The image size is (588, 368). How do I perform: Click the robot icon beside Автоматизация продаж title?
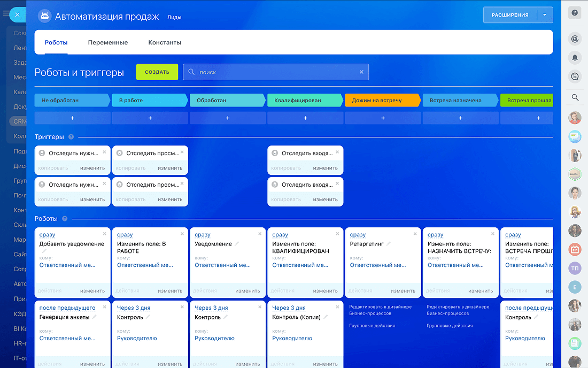pos(45,16)
